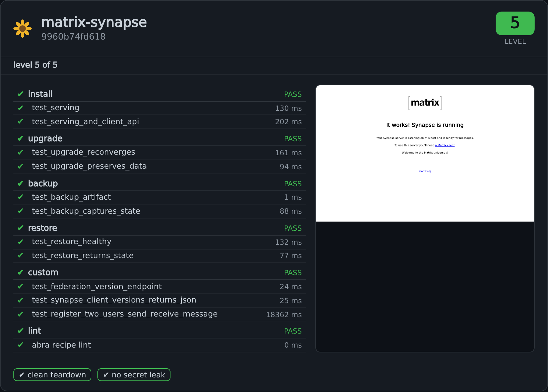
Task: Click the 'level 5 of 5' text
Action: click(x=35, y=65)
